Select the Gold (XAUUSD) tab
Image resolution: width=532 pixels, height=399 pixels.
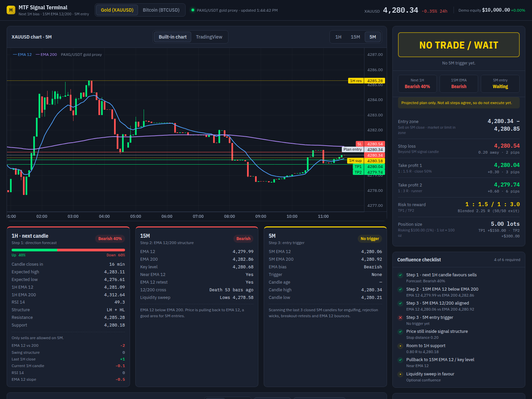pos(117,10)
